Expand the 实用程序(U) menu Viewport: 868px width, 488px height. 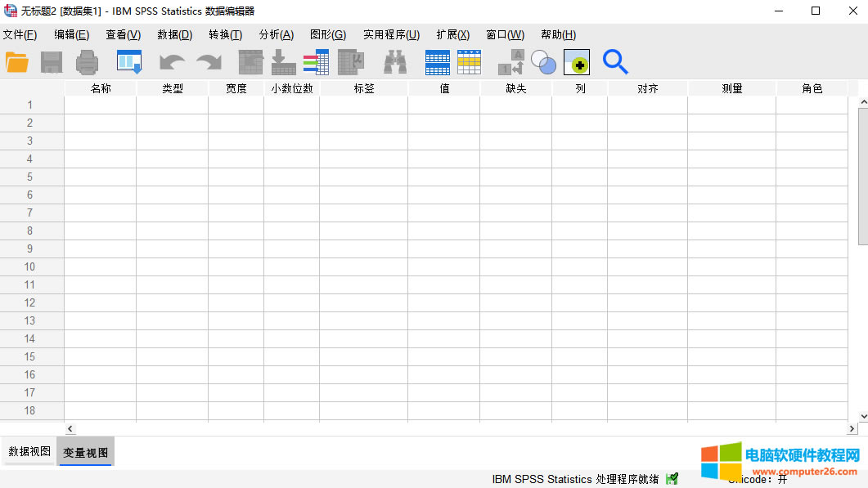pos(391,34)
